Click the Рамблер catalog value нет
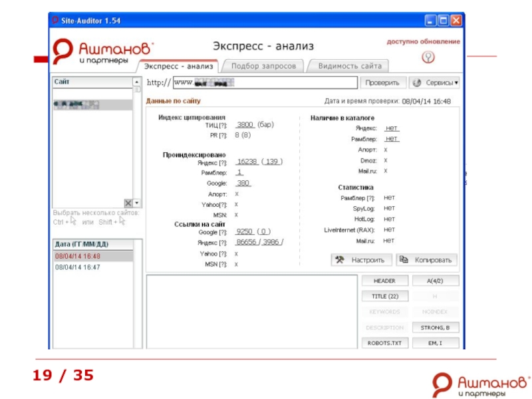532x399 pixels. tap(392, 139)
